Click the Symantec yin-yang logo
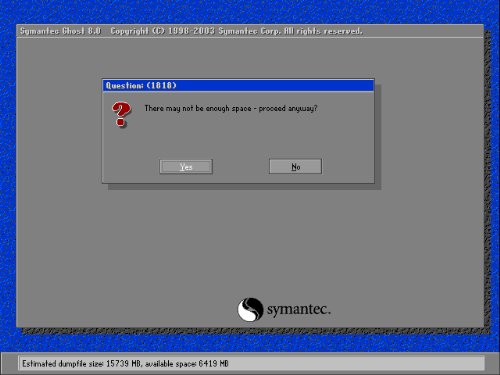The height and width of the screenshot is (375, 500). [250, 310]
